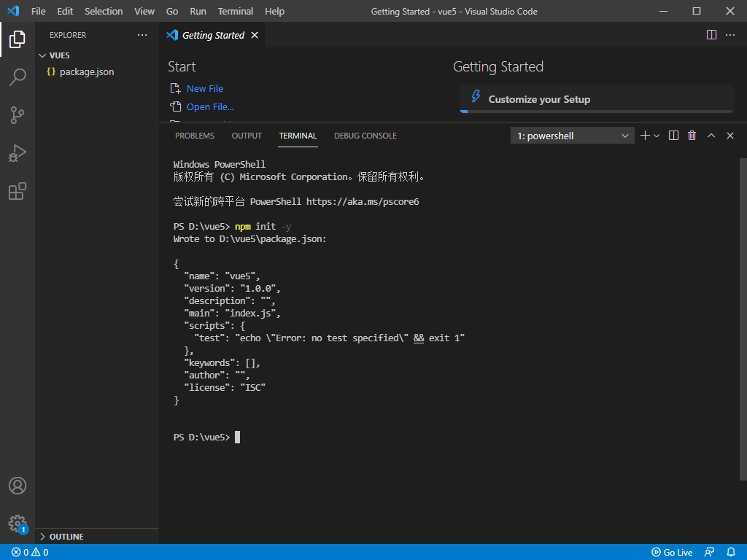Screen dimensions: 747x560
Task: Open Customize your Setup card
Action: coord(597,99)
